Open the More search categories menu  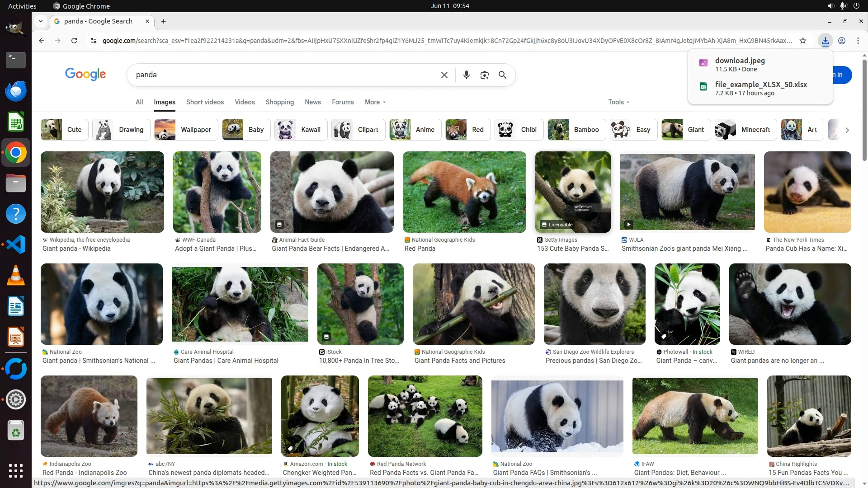pos(375,102)
